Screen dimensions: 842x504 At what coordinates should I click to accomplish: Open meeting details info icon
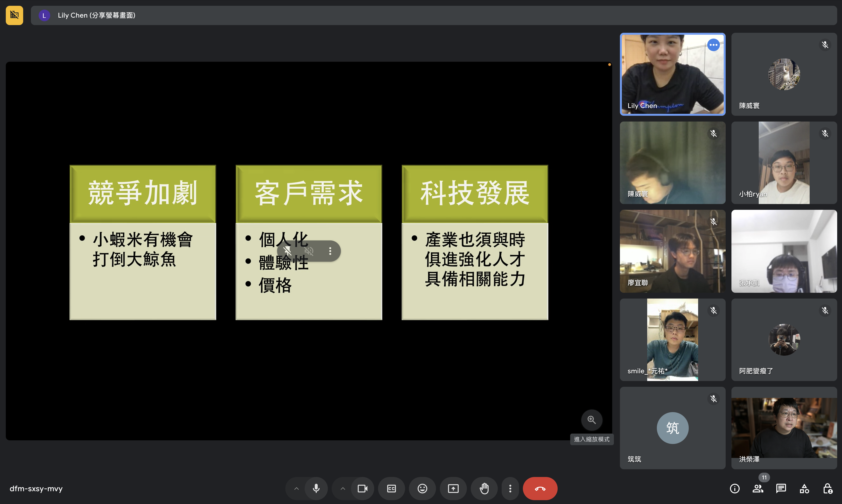(x=735, y=488)
